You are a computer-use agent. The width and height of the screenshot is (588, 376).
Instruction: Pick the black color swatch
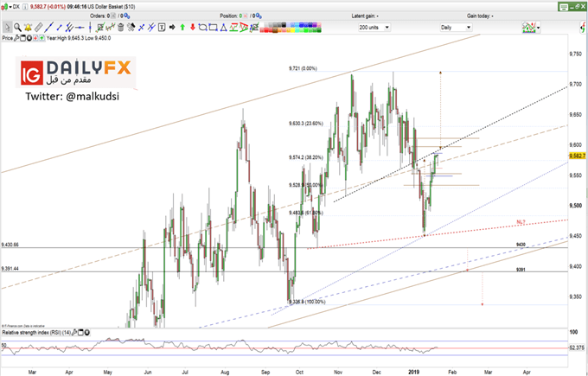284,25
